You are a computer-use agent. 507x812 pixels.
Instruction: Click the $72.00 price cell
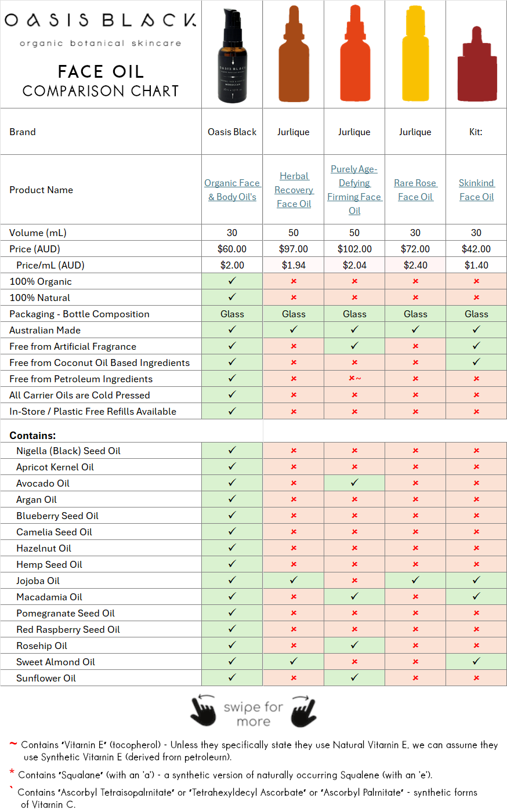(415, 249)
